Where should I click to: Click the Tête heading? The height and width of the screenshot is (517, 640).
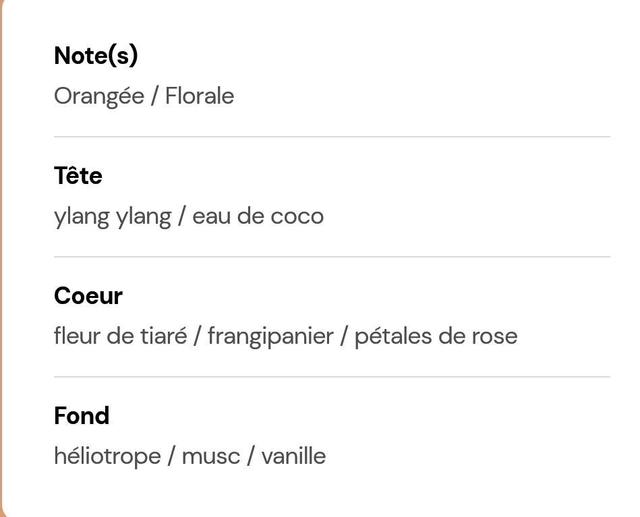[78, 175]
